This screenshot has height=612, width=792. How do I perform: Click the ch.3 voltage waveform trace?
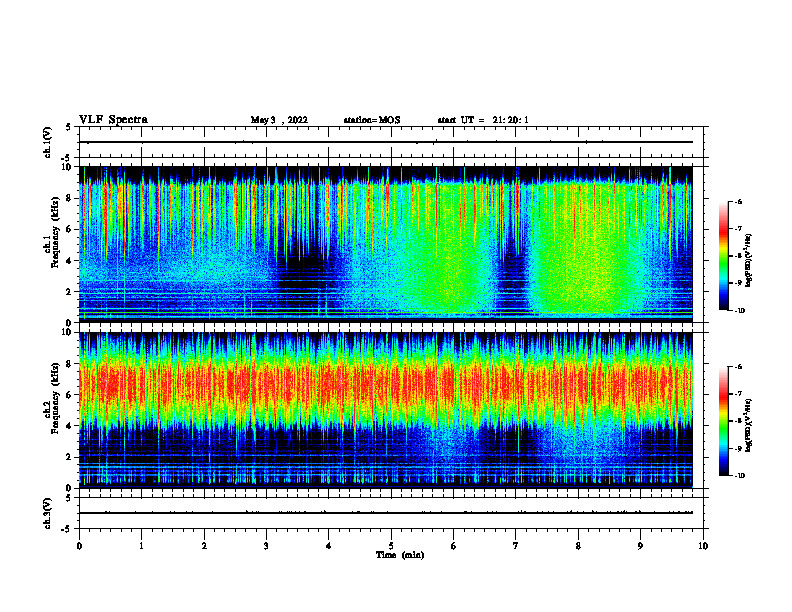[x=385, y=513]
